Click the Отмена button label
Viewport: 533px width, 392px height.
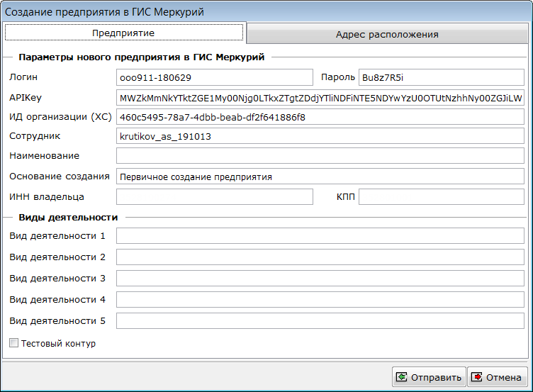click(x=504, y=377)
